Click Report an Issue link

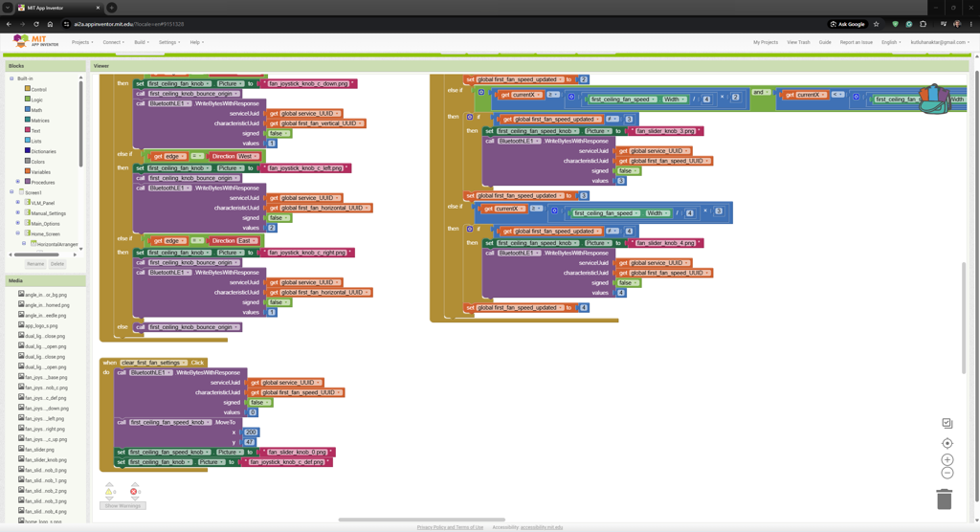tap(856, 42)
